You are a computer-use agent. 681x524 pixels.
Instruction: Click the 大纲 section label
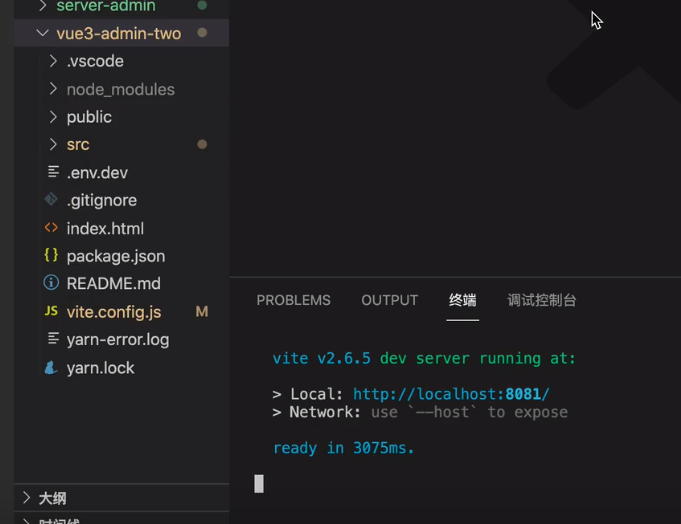(x=52, y=498)
